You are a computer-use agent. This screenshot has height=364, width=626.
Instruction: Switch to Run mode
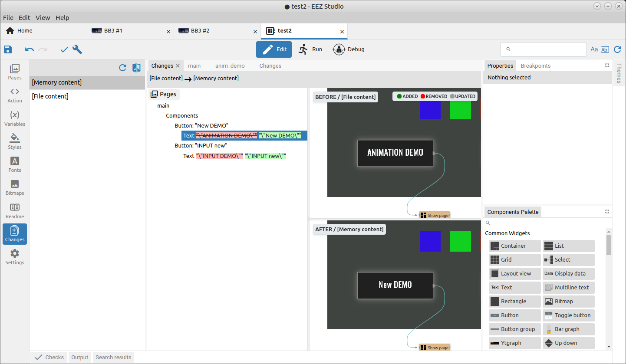point(310,49)
